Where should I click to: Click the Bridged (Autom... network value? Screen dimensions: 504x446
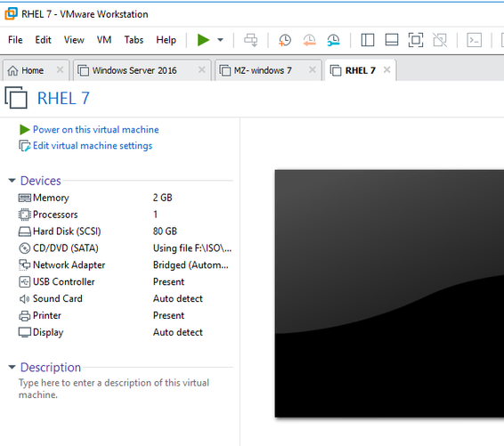[x=191, y=264]
